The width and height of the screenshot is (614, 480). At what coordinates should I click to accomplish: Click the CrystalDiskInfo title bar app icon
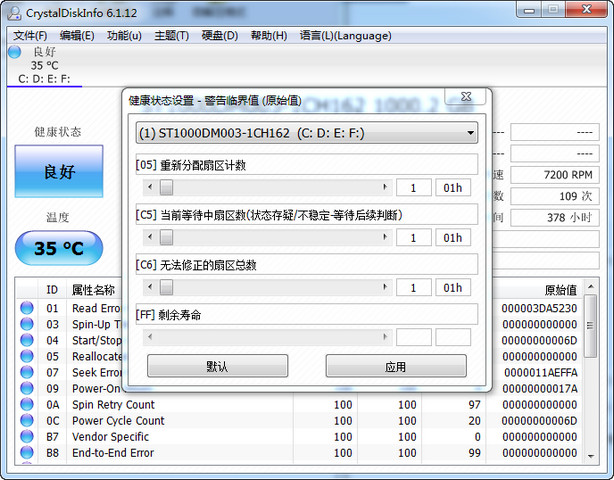coord(14,13)
